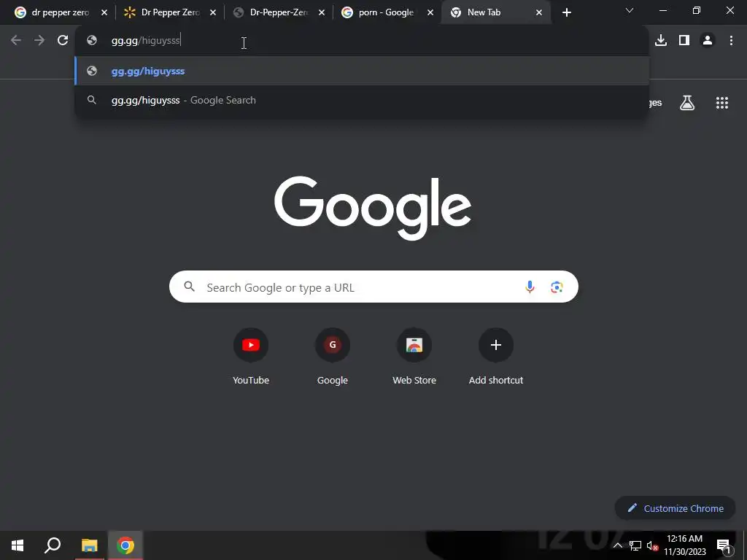
Task: Open network status tray icon
Action: (x=635, y=545)
